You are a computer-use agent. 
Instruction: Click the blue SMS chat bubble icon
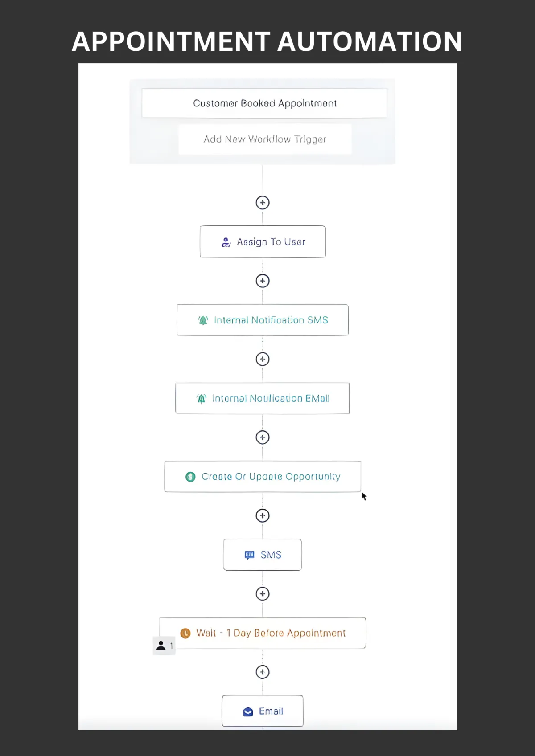tap(250, 555)
